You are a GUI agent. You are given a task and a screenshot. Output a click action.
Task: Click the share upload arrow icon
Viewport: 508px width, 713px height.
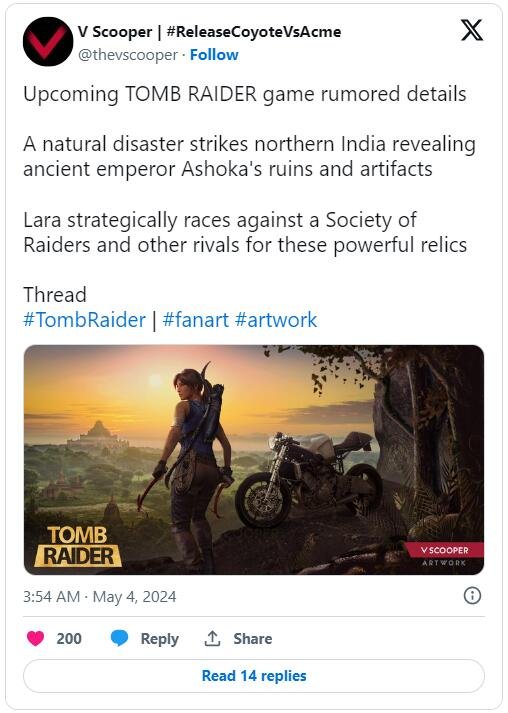[x=212, y=638]
